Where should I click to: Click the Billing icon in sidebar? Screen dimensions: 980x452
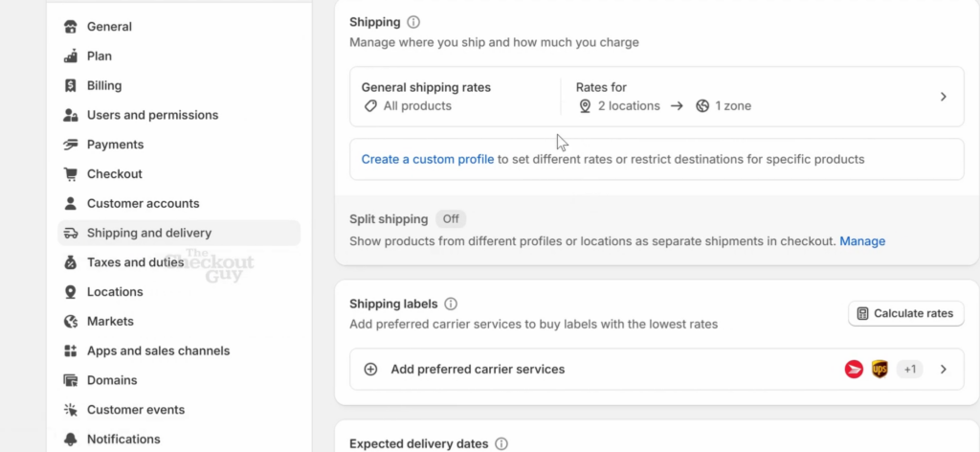pos(71,85)
